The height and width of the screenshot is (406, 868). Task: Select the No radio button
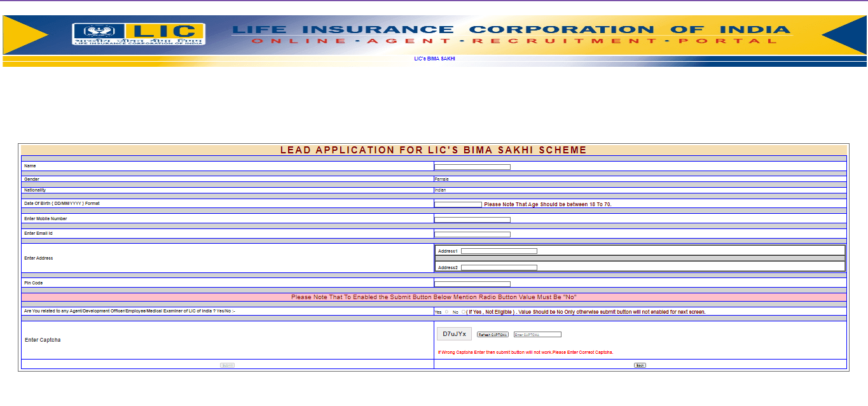(x=464, y=312)
